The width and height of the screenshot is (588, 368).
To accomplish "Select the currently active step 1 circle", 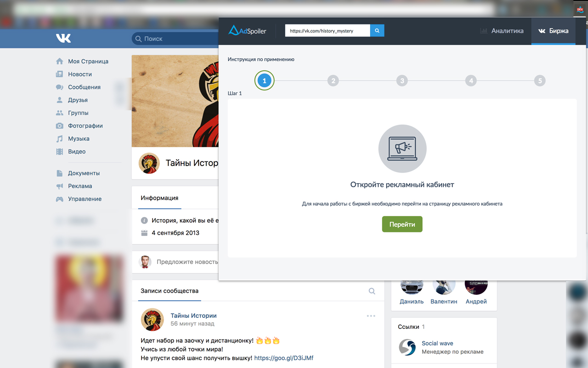I will click(264, 81).
